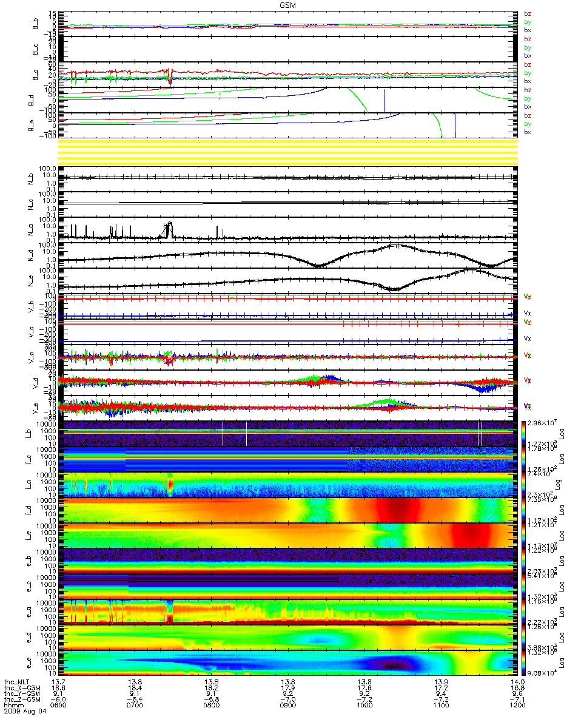Click the thc_X-GSM row label
Viewport: 564px width, 728px height.
[21, 688]
